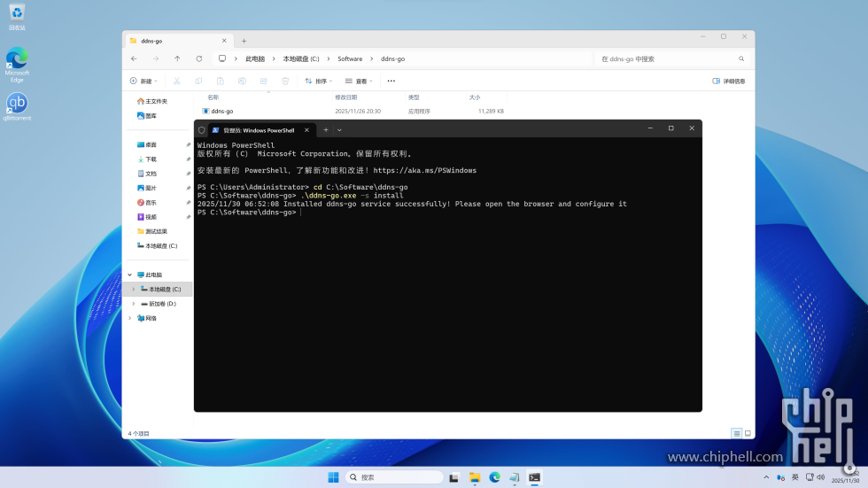Click File Explorer icon in taskbar
Screen dimensions: 868x488
click(x=475, y=477)
